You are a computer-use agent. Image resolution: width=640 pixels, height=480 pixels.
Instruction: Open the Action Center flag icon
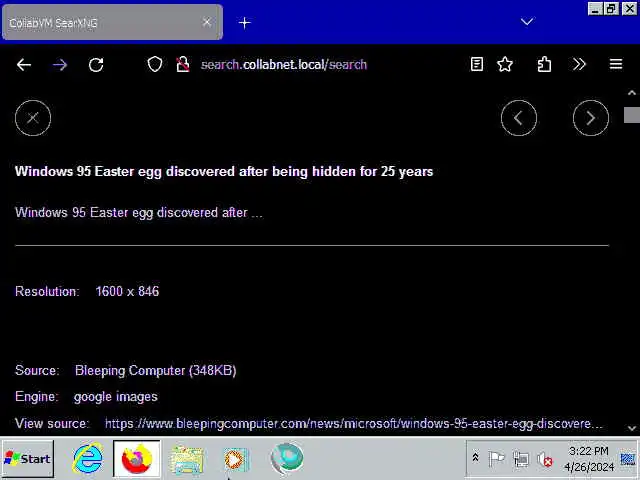tap(496, 459)
